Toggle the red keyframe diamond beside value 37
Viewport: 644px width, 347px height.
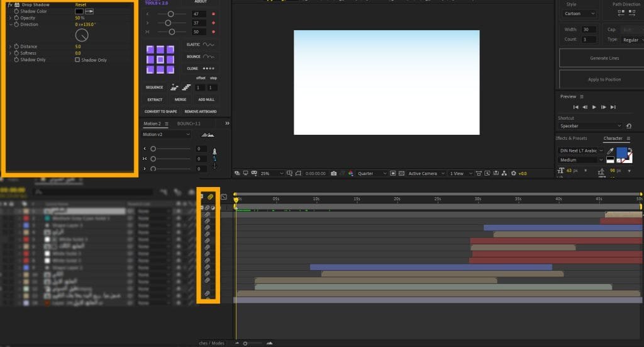click(213, 23)
